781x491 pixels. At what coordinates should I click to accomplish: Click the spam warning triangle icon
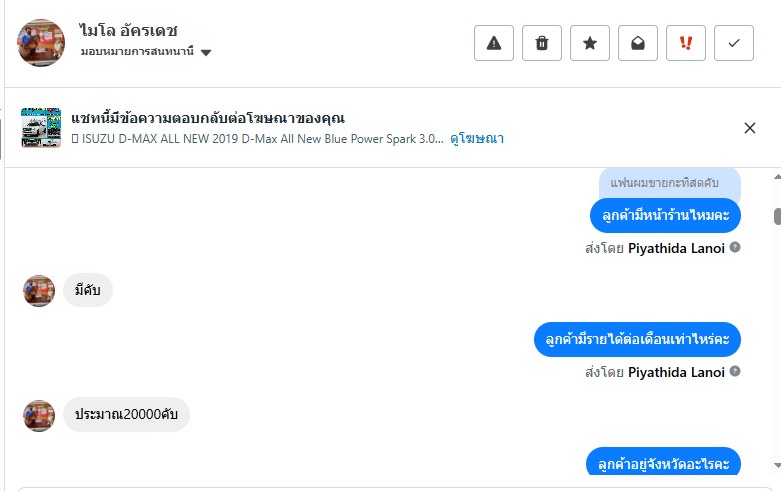coord(493,43)
